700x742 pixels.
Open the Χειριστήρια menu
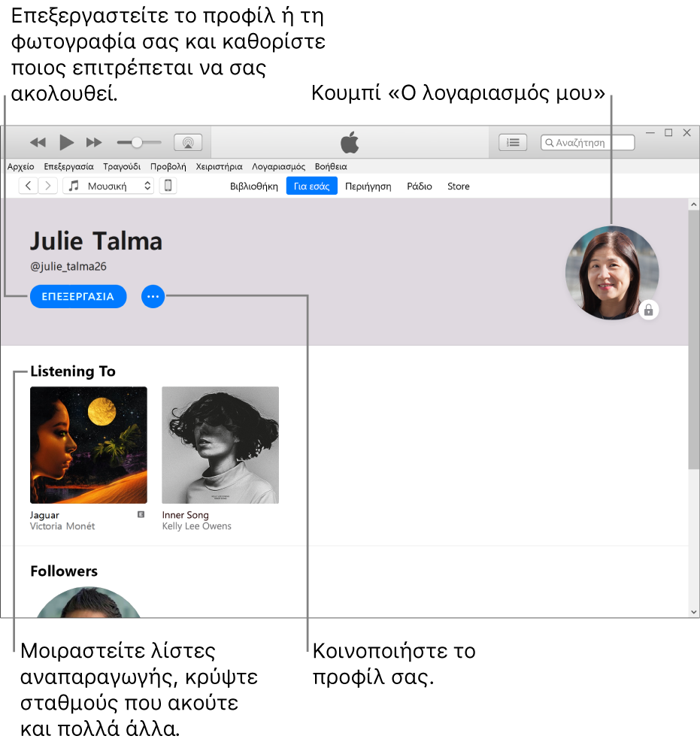pos(219,167)
